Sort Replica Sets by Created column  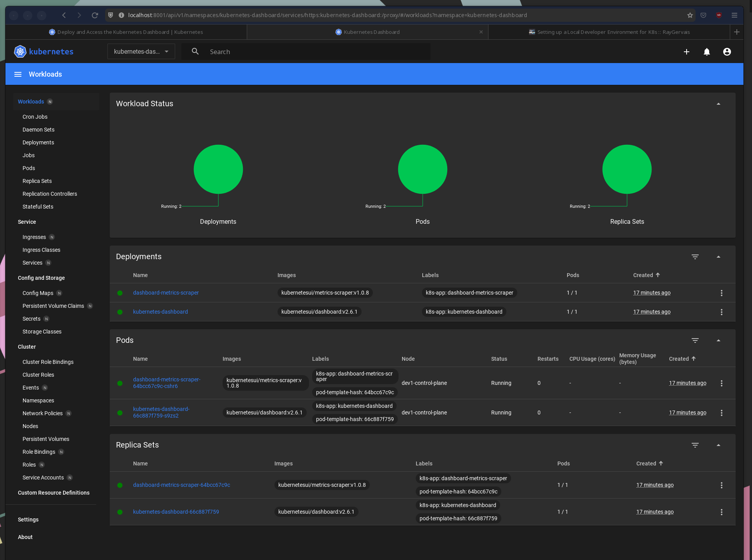pyautogui.click(x=650, y=463)
